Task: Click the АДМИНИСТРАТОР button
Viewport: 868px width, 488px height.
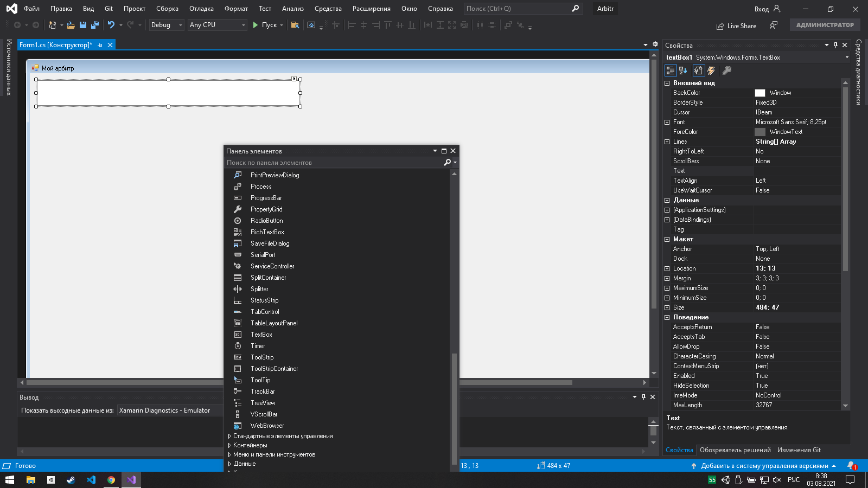Action: (825, 25)
